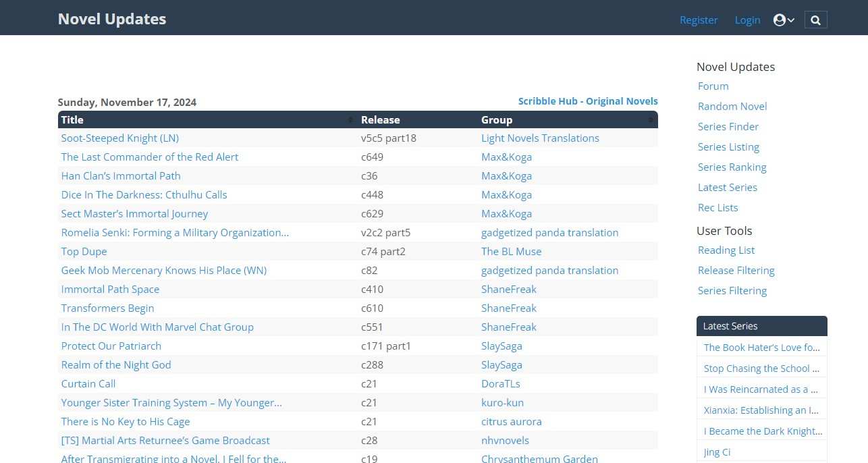Viewport: 868px width, 463px height.
Task: Go to Forum in sidebar
Action: pyautogui.click(x=713, y=86)
